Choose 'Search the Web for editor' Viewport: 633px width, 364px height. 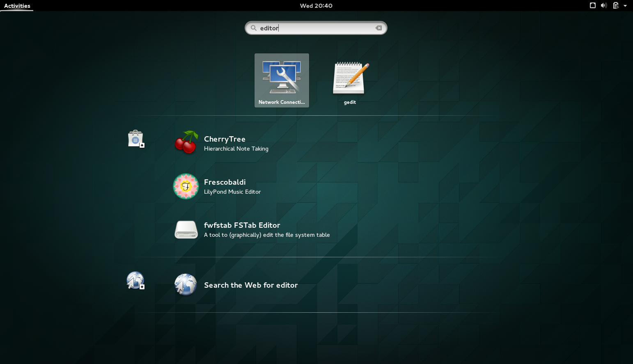[251, 285]
